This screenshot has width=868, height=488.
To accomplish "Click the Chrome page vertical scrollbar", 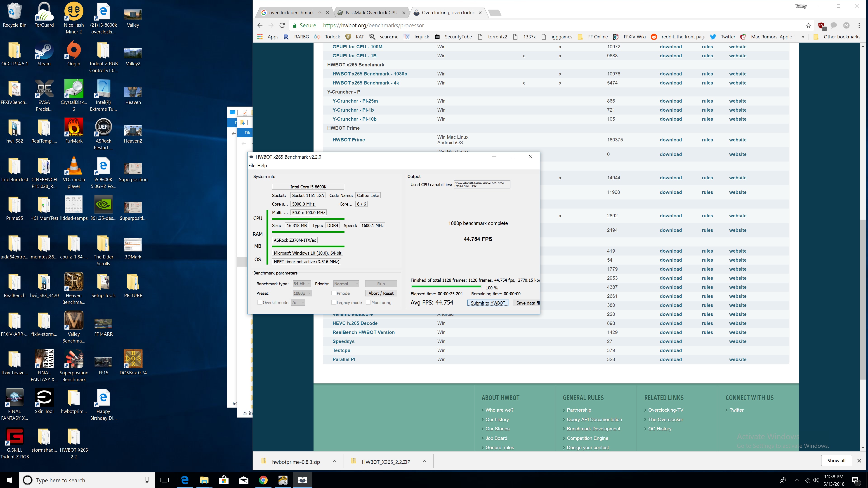I will point(863,299).
